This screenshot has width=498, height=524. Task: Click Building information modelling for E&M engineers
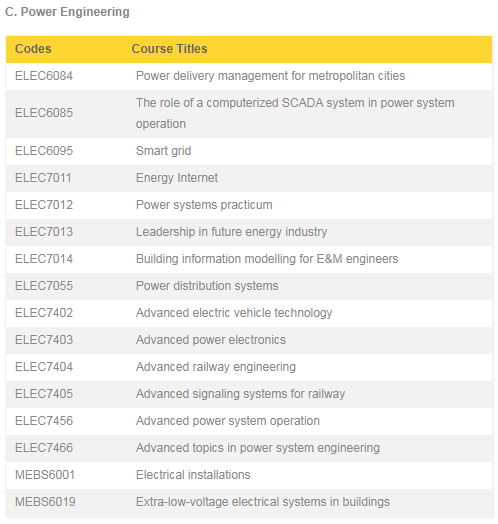click(267, 259)
